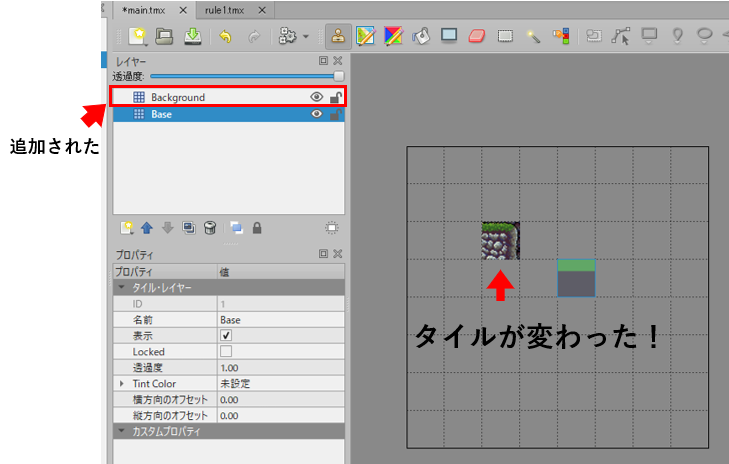729x464 pixels.
Task: Select the Magic Wand tool
Action: (x=533, y=36)
